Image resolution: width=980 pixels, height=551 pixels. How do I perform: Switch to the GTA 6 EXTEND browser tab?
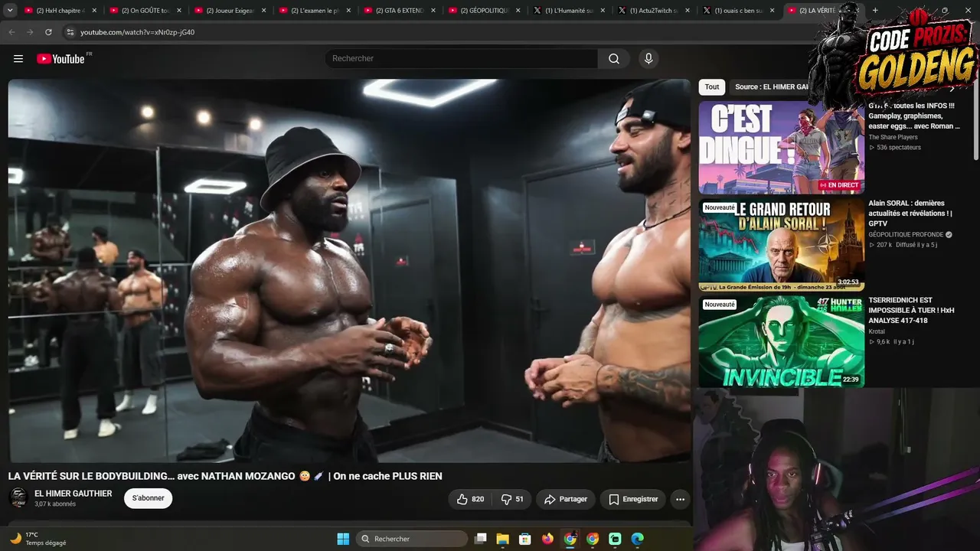[x=399, y=11]
